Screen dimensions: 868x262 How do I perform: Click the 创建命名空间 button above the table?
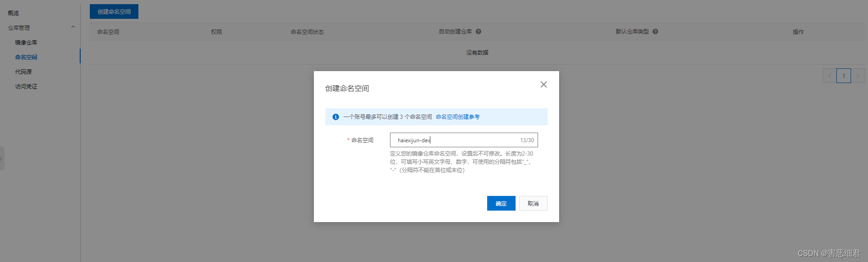pyautogui.click(x=114, y=11)
